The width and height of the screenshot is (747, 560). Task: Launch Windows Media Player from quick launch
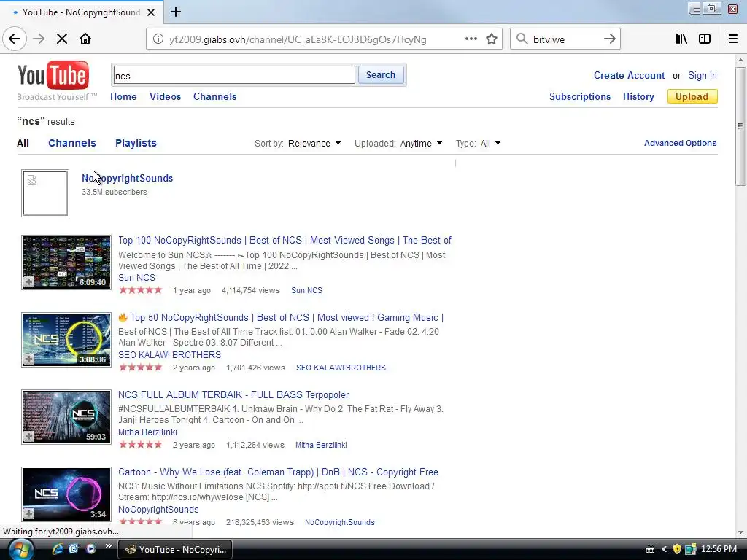coord(90,549)
